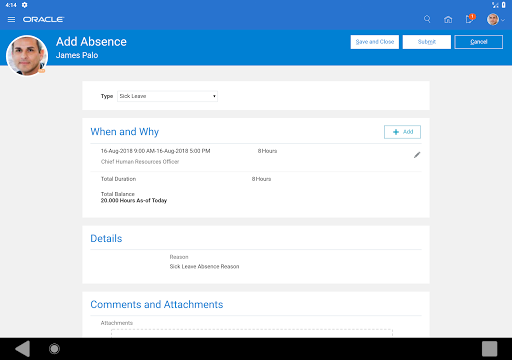Go to the home icon

(448, 19)
